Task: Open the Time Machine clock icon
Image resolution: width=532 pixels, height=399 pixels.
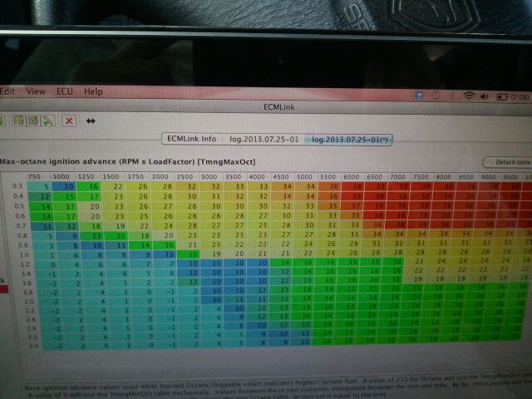Action: [434, 95]
